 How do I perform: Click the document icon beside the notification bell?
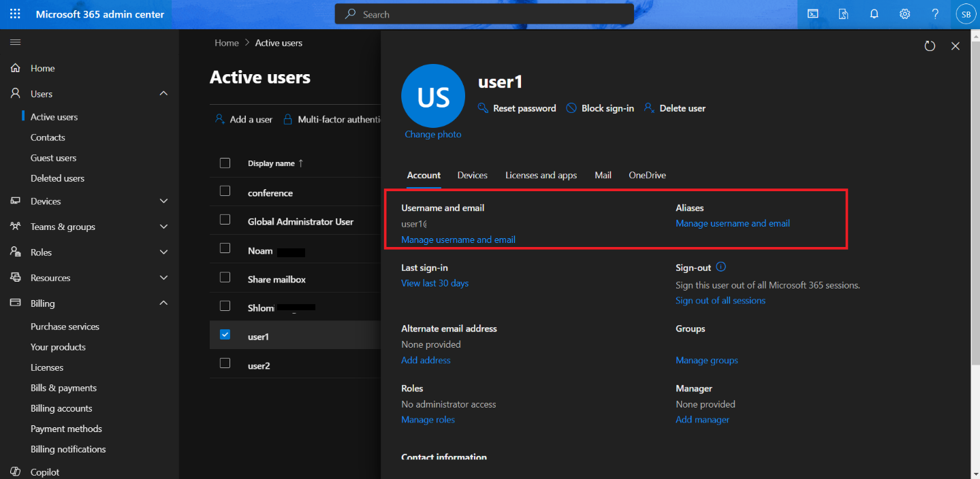click(843, 14)
